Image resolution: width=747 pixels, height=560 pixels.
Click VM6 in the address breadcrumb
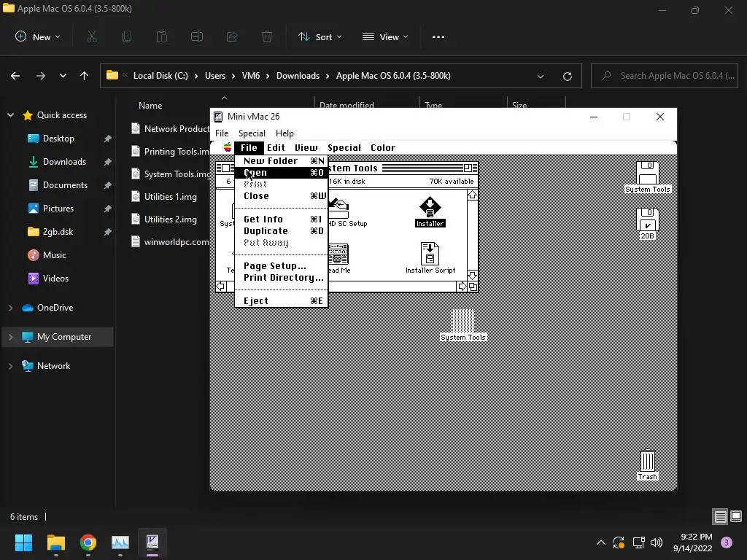[251, 76]
